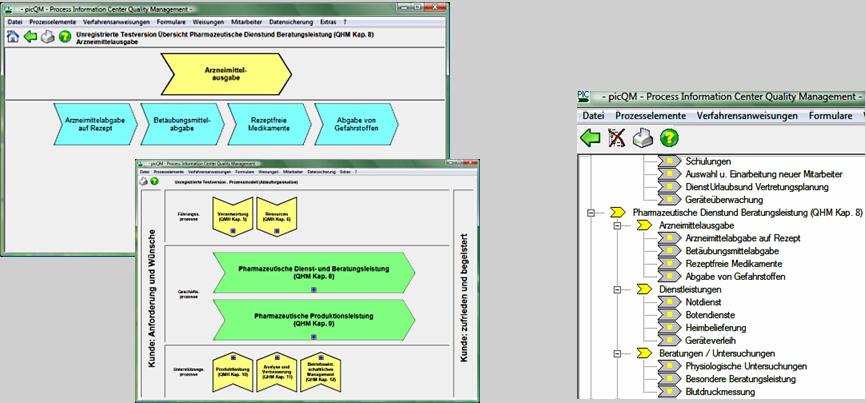Screen dimensions: 866x403
Task: Select the cyan Betäubungsmittelabgabe process shape
Action: coord(181,123)
